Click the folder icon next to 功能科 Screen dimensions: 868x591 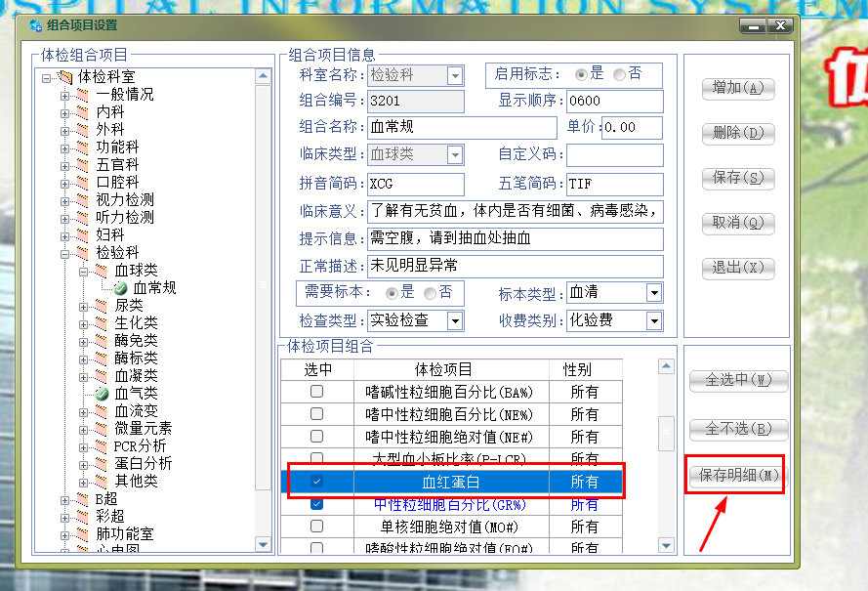pyautogui.click(x=82, y=148)
